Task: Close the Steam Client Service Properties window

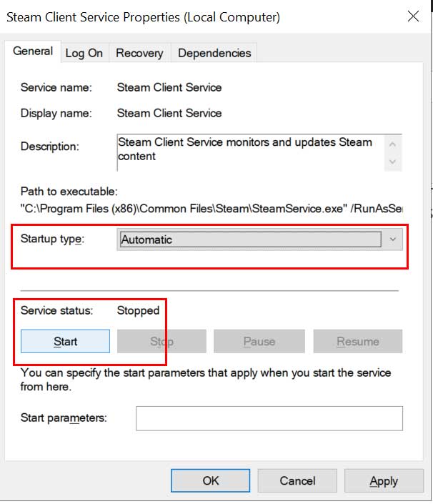Action: tap(413, 16)
